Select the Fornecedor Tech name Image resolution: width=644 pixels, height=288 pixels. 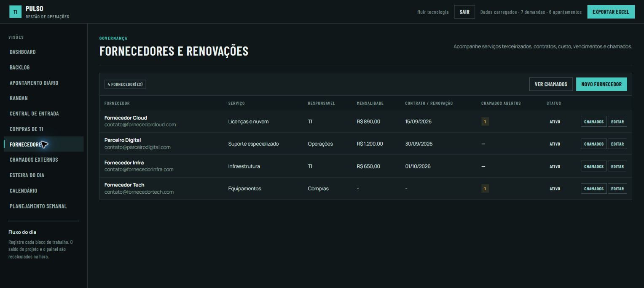click(x=124, y=185)
